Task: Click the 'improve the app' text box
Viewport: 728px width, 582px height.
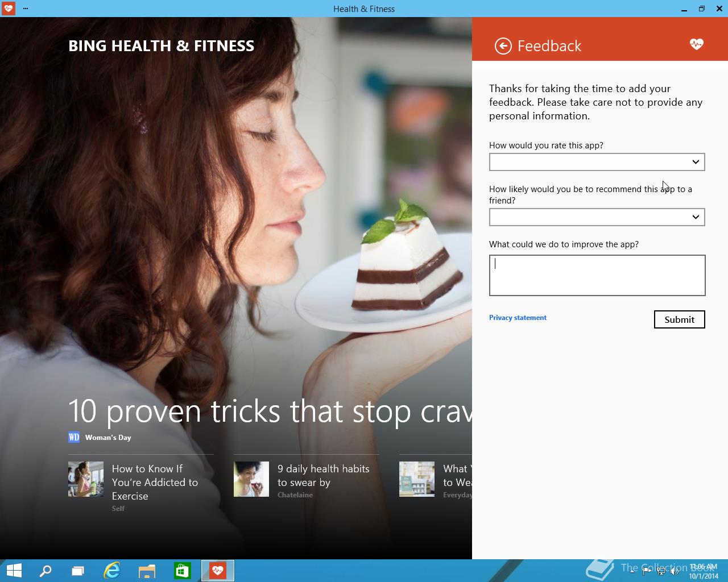Action: 597,275
